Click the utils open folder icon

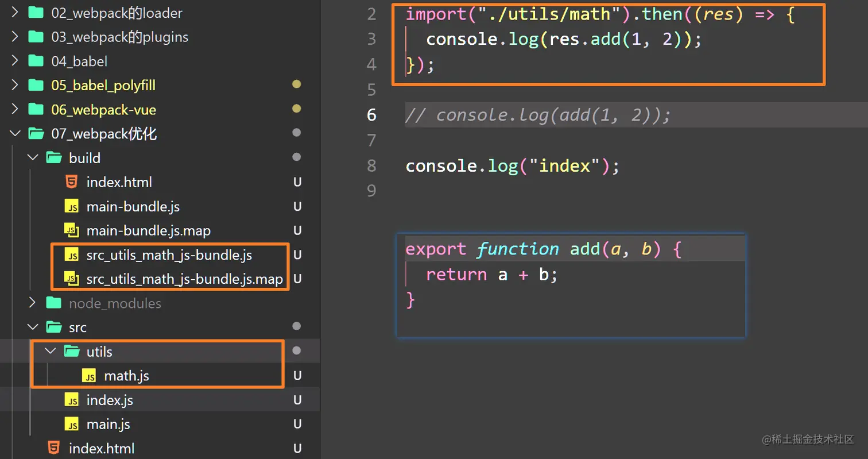pos(72,351)
